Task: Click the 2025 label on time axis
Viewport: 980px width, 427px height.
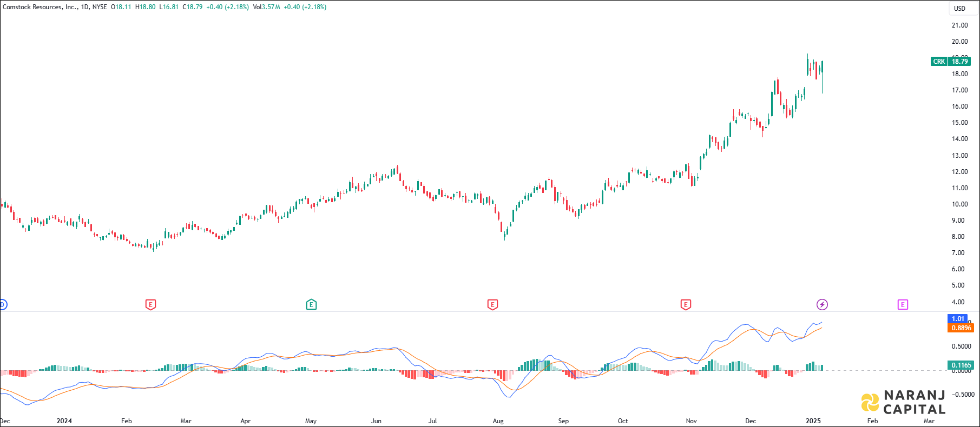Action: 813,421
